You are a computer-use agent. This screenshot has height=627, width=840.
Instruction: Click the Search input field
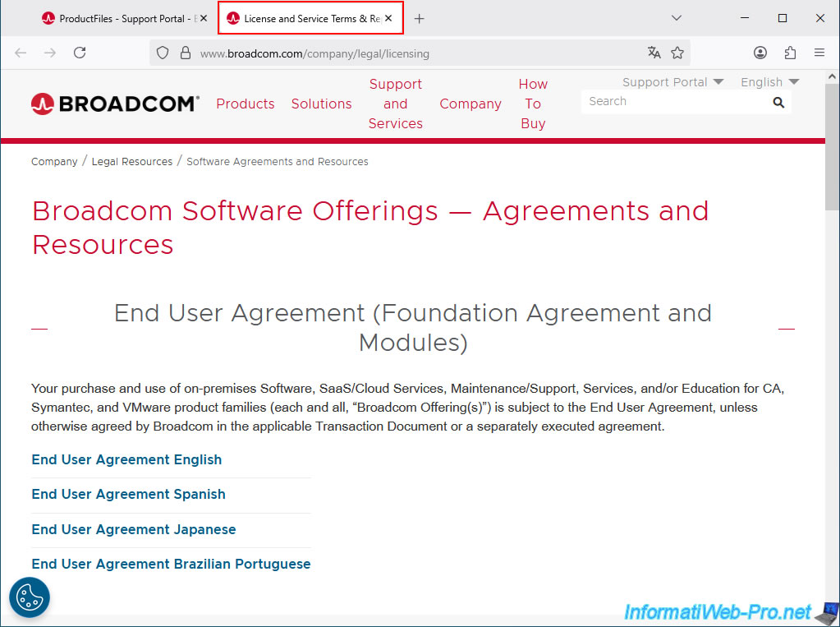pos(673,102)
